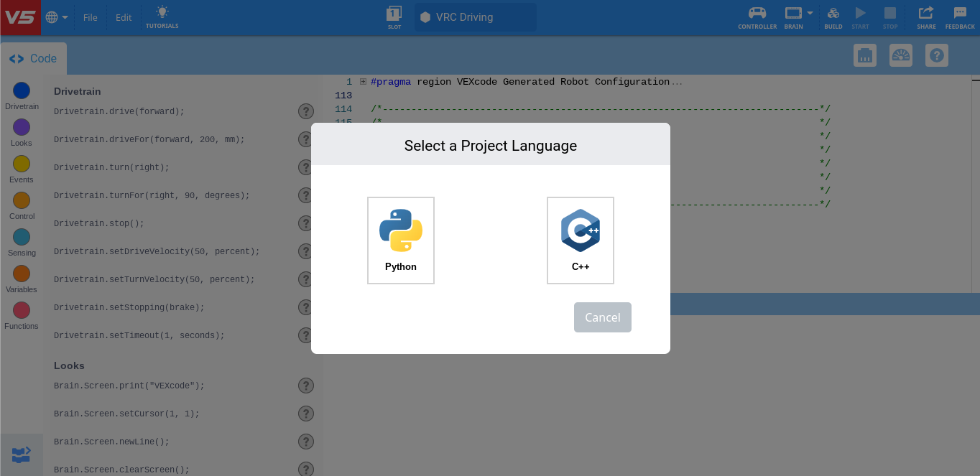Click the Brain icon
The height and width of the screenshot is (476, 980).
[793, 17]
